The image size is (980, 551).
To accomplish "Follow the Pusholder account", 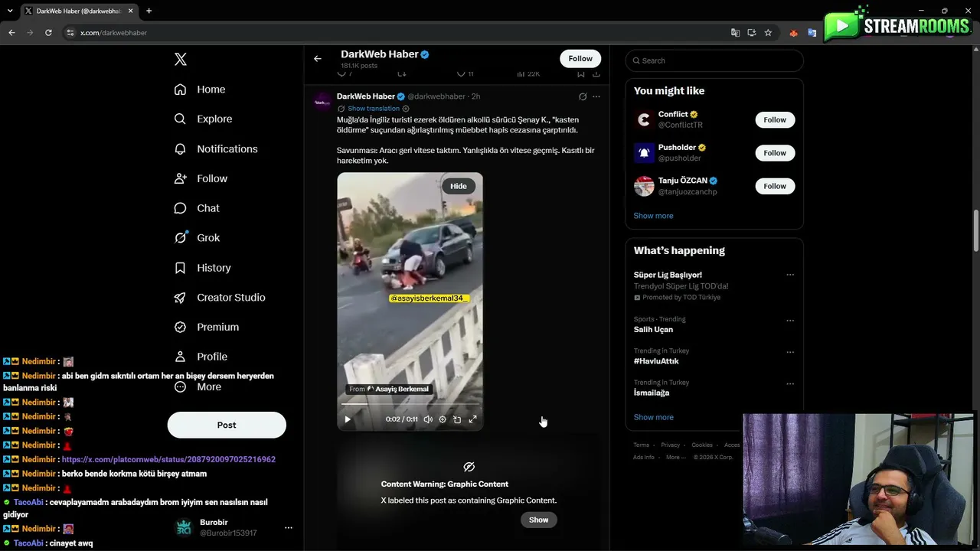I will [775, 153].
